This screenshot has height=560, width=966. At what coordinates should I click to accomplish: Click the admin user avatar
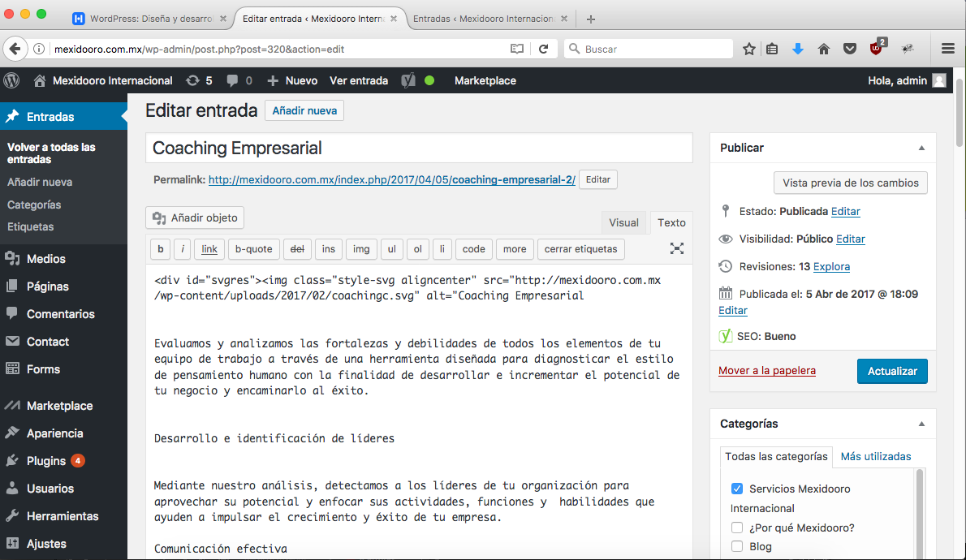(x=939, y=80)
